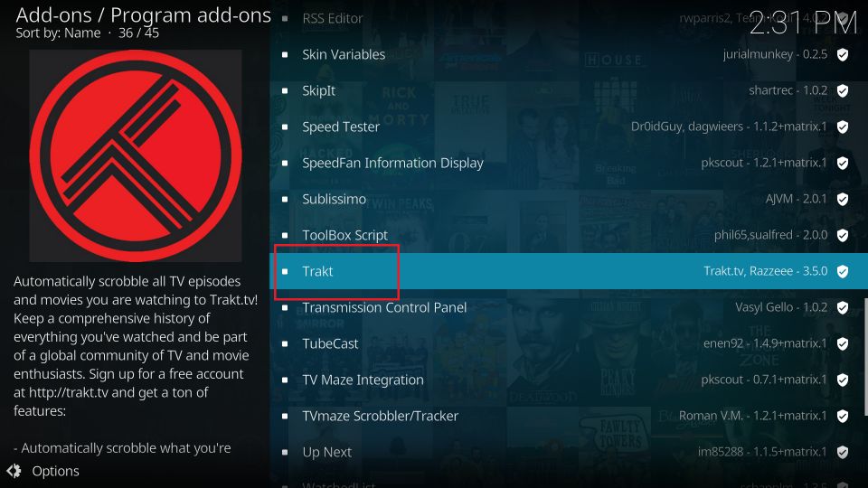Click the list scrollbar handle

pos(866,357)
